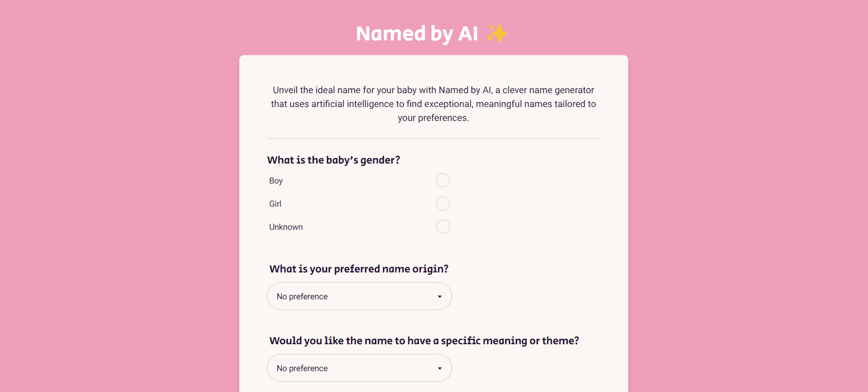Image resolution: width=868 pixels, height=392 pixels.
Task: Click the arrow on the meaning/theme dropdown
Action: 439,368
